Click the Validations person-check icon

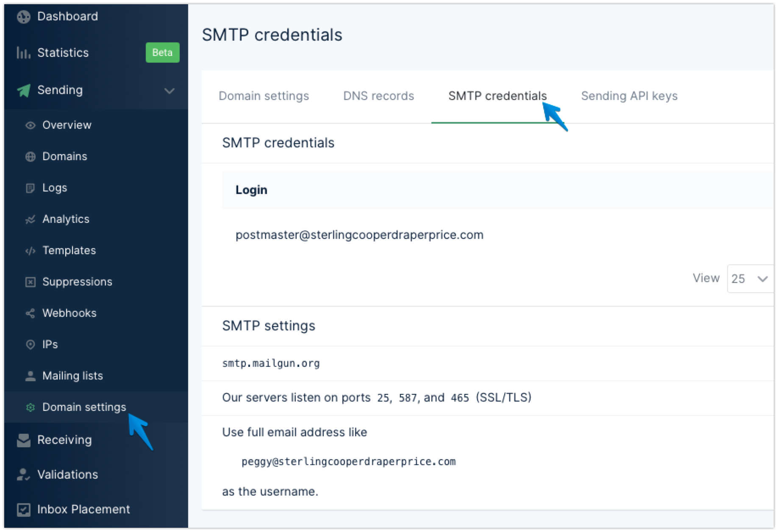pyautogui.click(x=24, y=475)
